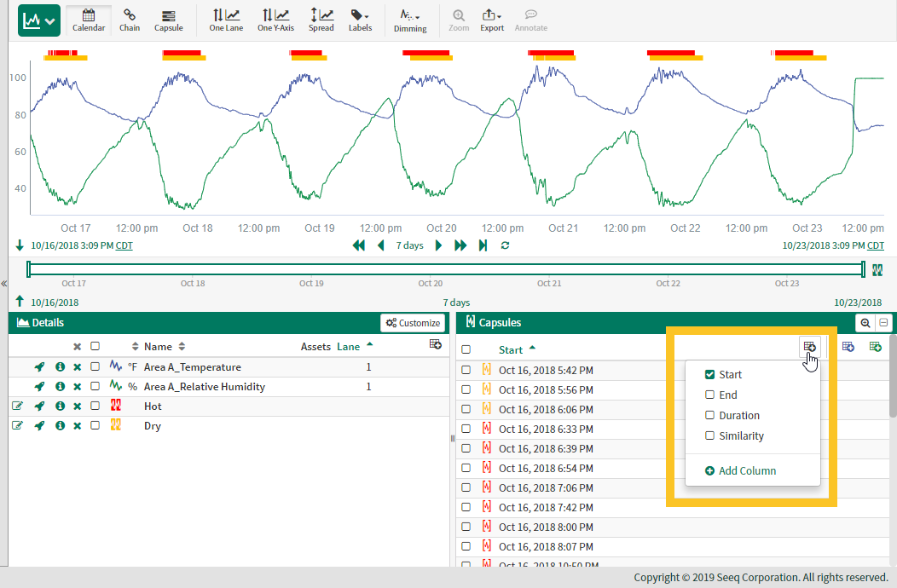Open the Export tool
Image resolution: width=897 pixels, height=588 pixels.
[492, 20]
